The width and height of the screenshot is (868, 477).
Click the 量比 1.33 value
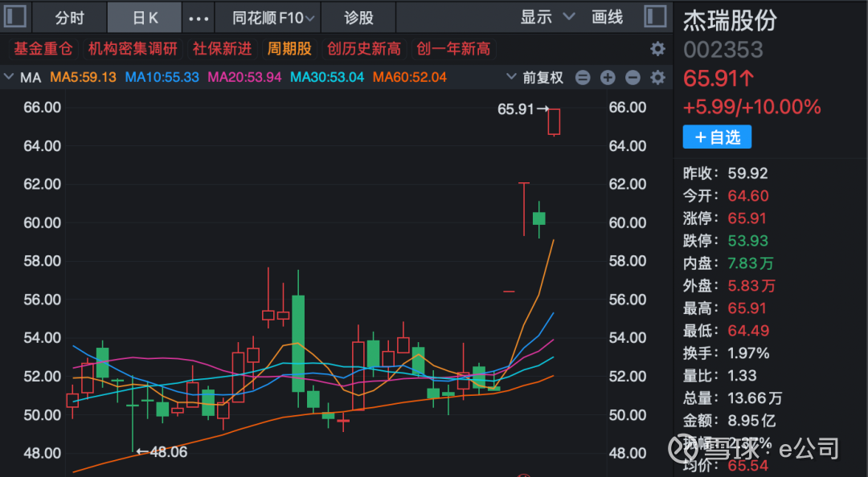[x=742, y=375]
